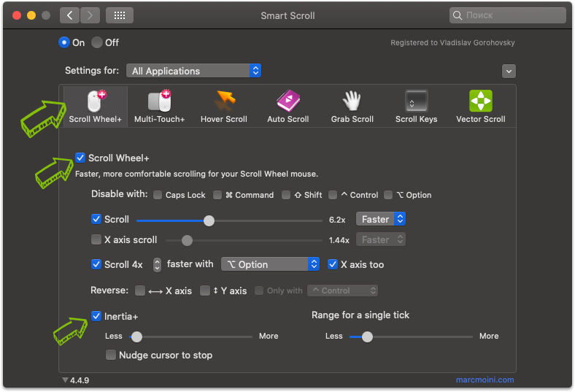Select the Grab Scroll hand icon

(x=352, y=101)
